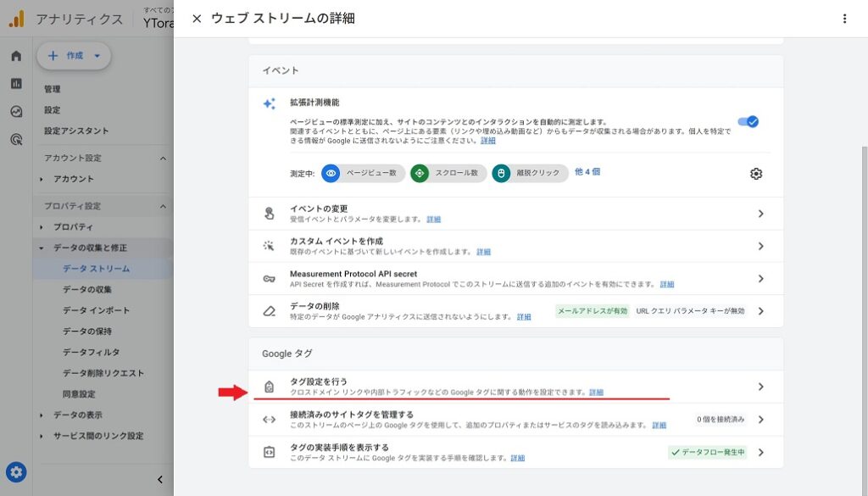Viewport: 868px width, 496px height.
Task: Click the カスタム イベントを作成 sparkle cursor icon
Action: tap(269, 246)
